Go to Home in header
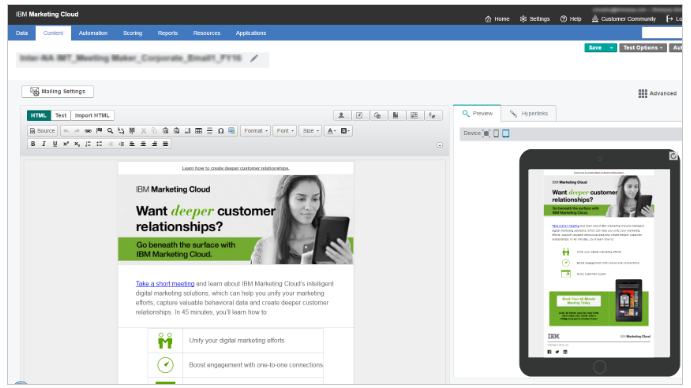Viewport: 691px width, 388px height. (497, 19)
